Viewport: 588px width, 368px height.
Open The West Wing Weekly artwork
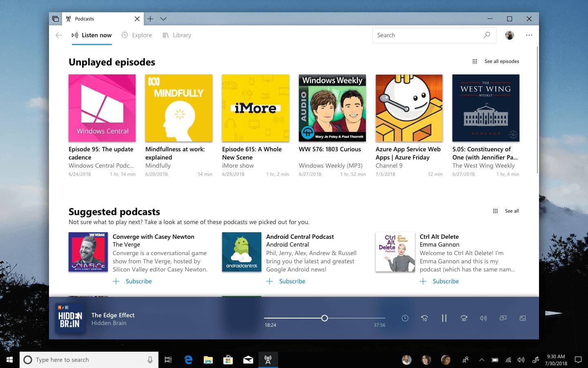pyautogui.click(x=486, y=108)
